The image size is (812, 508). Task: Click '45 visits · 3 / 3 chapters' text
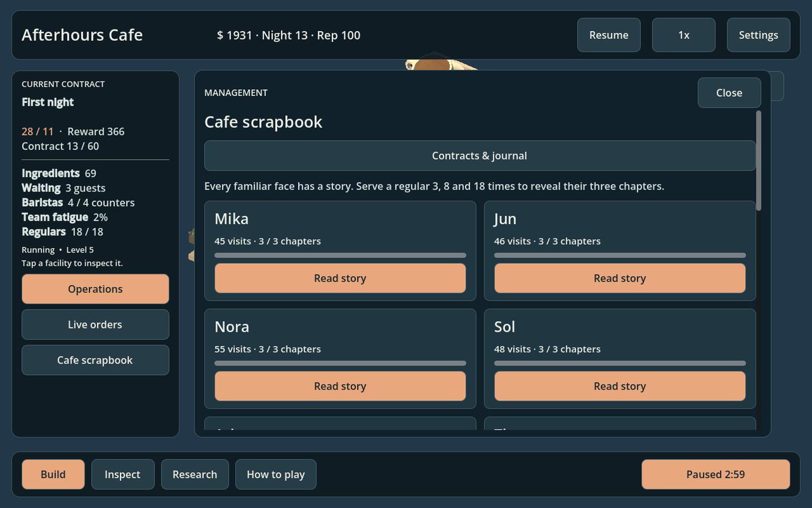pos(267,241)
